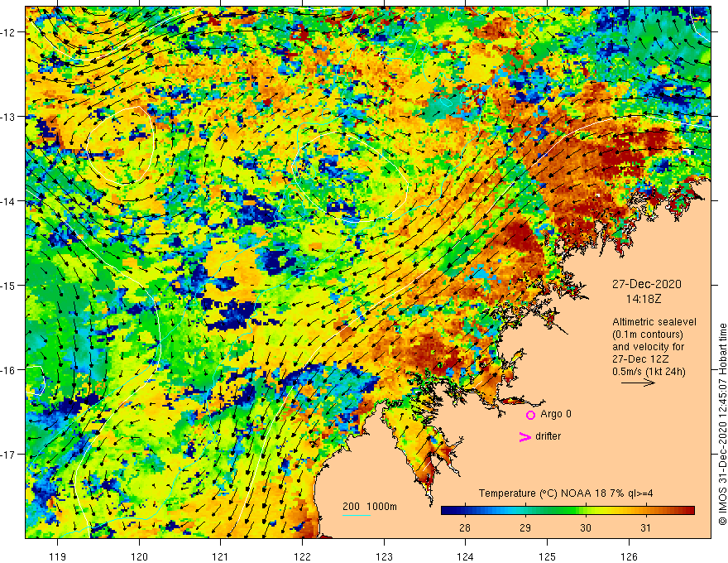Click the 'drifter' label

coord(548,436)
